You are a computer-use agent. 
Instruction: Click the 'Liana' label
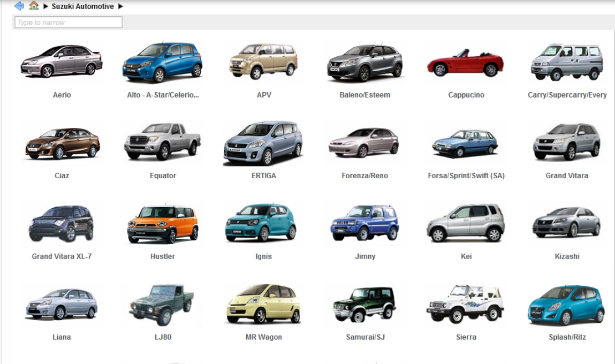tap(62, 337)
